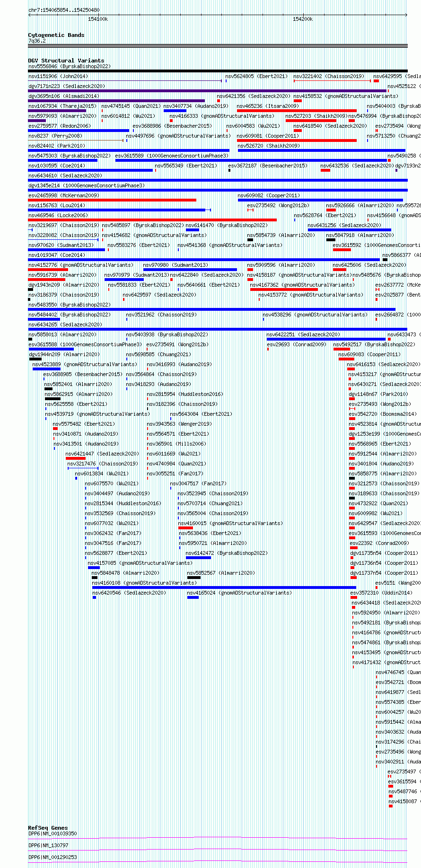The width and height of the screenshot is (421, 868).
Task: Click the nsv1019347 (Coe2014) label
Action: pos(57,255)
